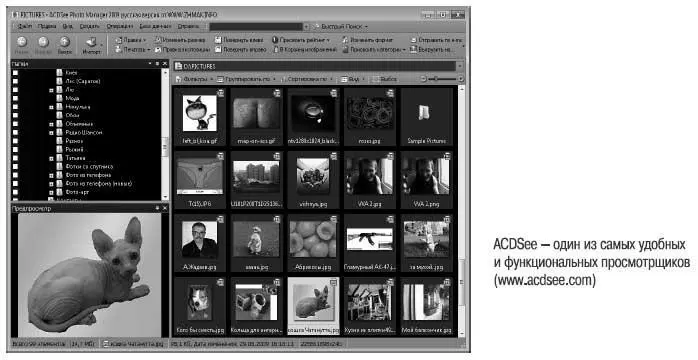Screen dimensions: 698x360
Task: Click zoom-out minus icon beside thumbnail slider
Action: tap(423, 79)
